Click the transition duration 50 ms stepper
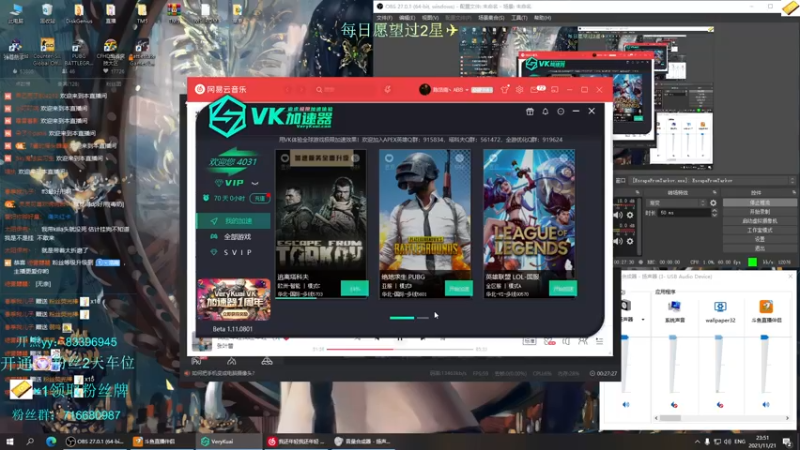Image resolution: width=800 pixels, height=450 pixels. tap(714, 213)
